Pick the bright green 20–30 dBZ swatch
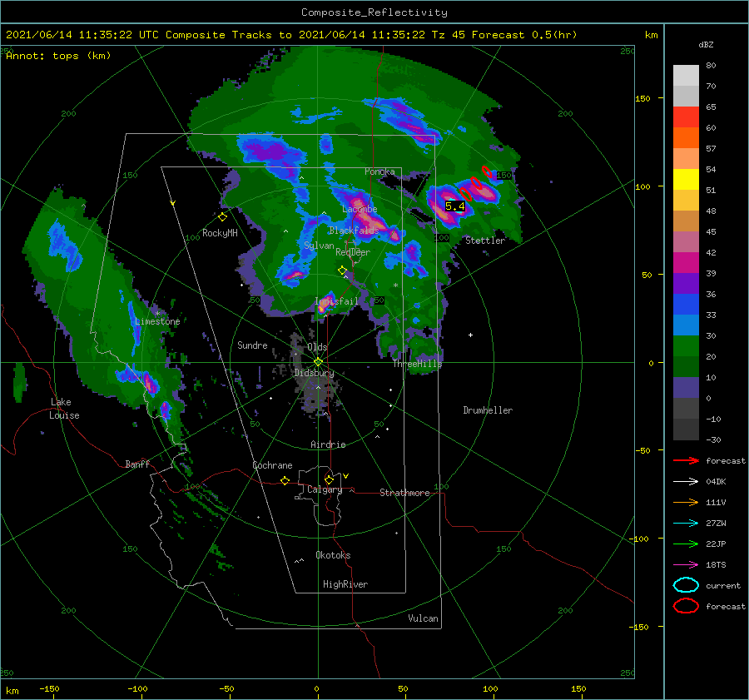The height and width of the screenshot is (700, 749). [x=686, y=346]
